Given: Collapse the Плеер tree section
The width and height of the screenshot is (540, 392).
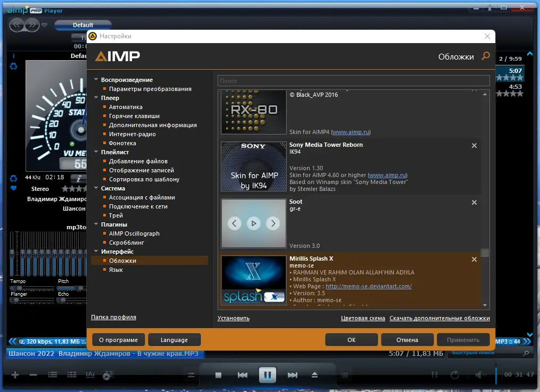Looking at the screenshot, I should (96, 97).
